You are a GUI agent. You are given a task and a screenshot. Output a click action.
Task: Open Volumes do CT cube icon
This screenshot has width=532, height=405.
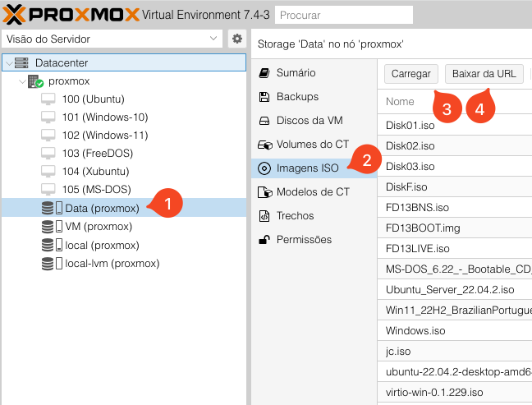click(264, 145)
